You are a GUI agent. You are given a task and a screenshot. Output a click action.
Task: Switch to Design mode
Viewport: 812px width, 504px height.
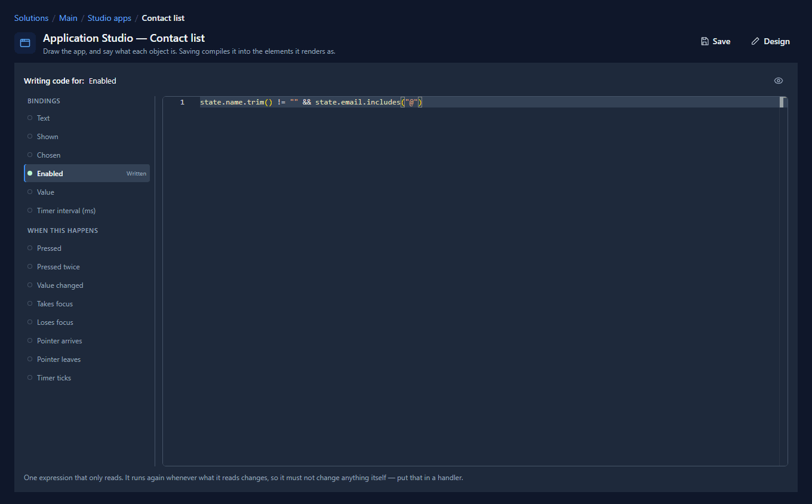(x=770, y=41)
